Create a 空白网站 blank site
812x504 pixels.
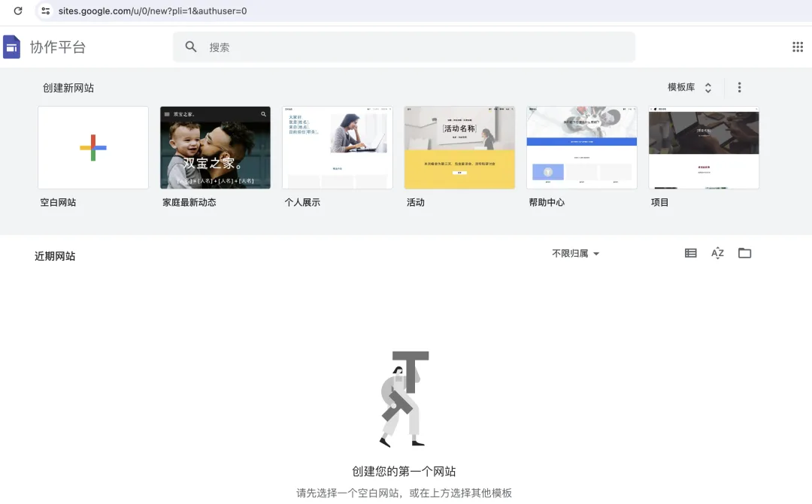click(x=93, y=147)
